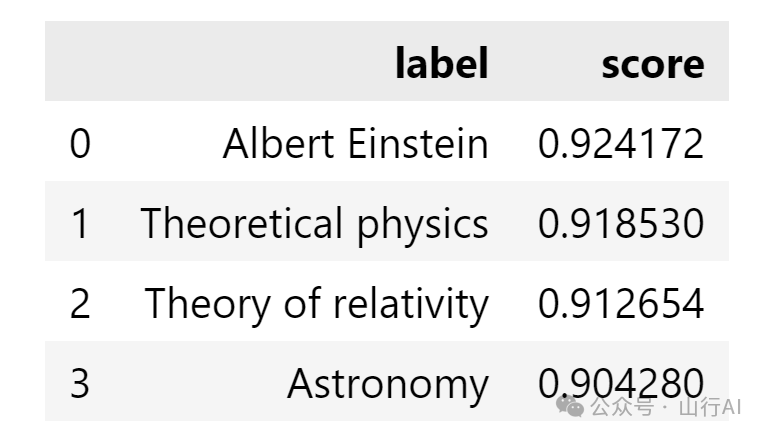Select the score value 0.912654
This screenshot has width=765, height=437.
620,304
